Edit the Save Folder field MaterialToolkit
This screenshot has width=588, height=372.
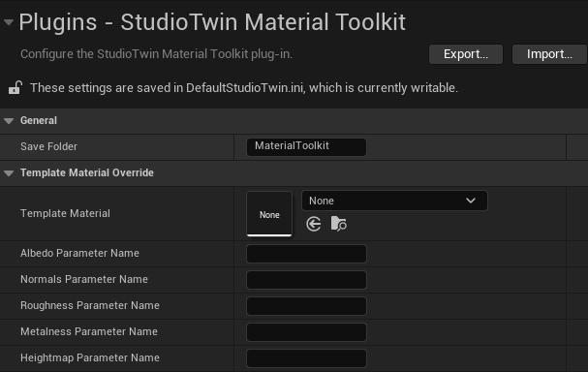pos(306,147)
